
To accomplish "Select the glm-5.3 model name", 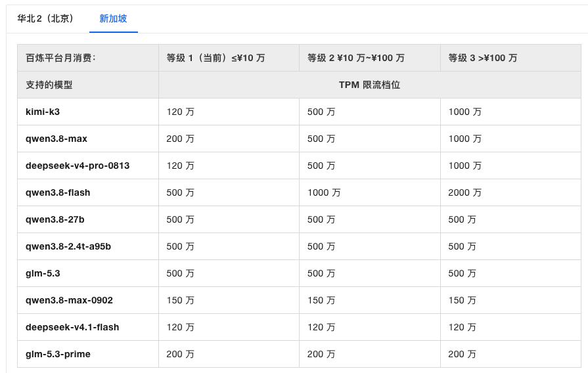I will (43, 273).
